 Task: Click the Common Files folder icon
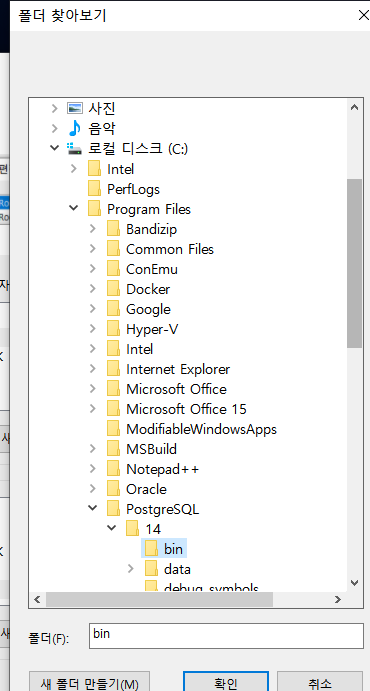[x=113, y=249]
